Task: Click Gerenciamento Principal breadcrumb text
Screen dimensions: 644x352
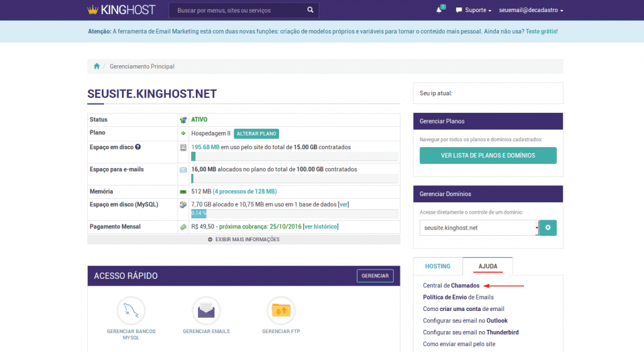Action: (x=142, y=67)
